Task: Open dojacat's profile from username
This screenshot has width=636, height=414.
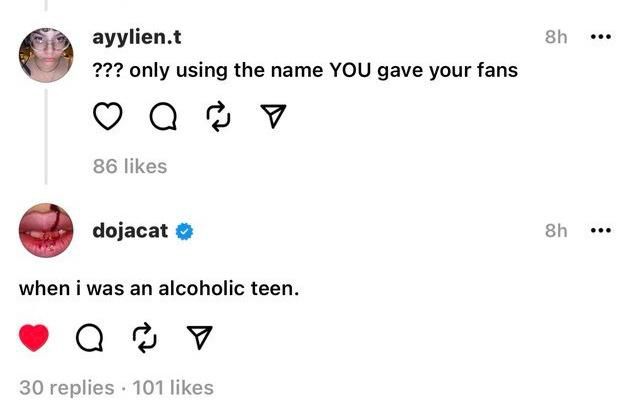Action: pyautogui.click(x=132, y=231)
